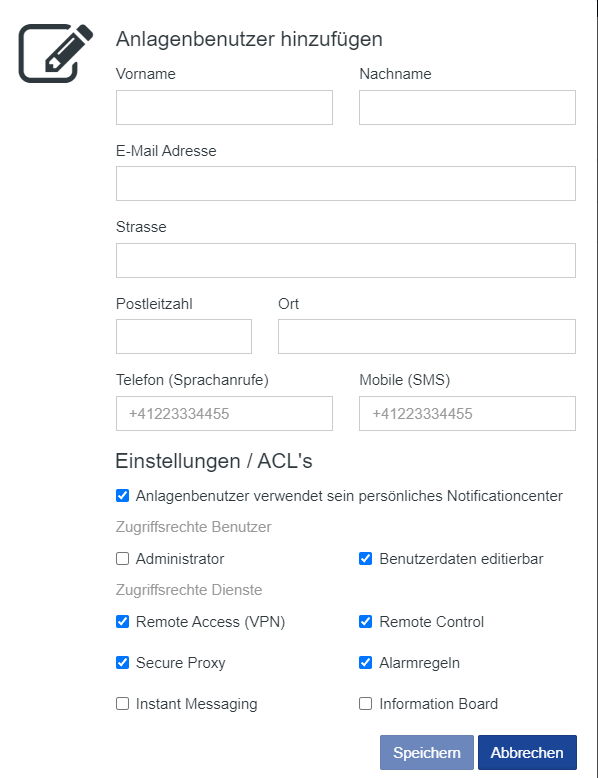Click the Speichern button

tap(427, 753)
